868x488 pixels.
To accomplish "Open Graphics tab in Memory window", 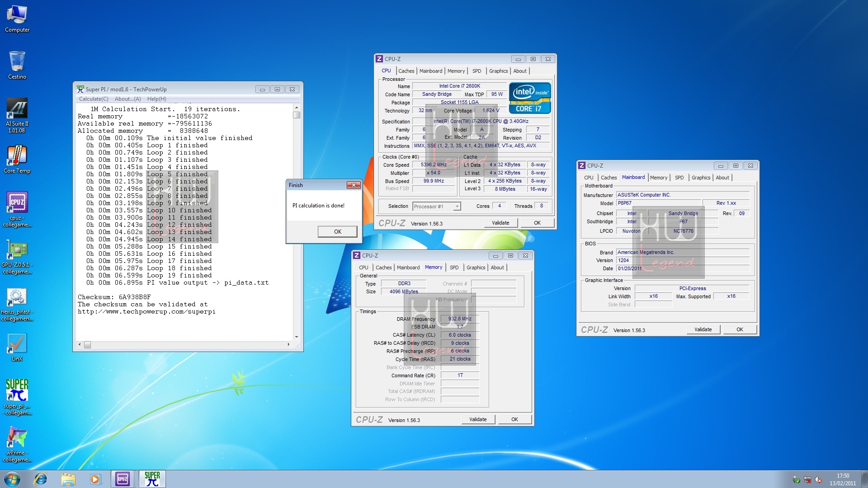I will 476,267.
